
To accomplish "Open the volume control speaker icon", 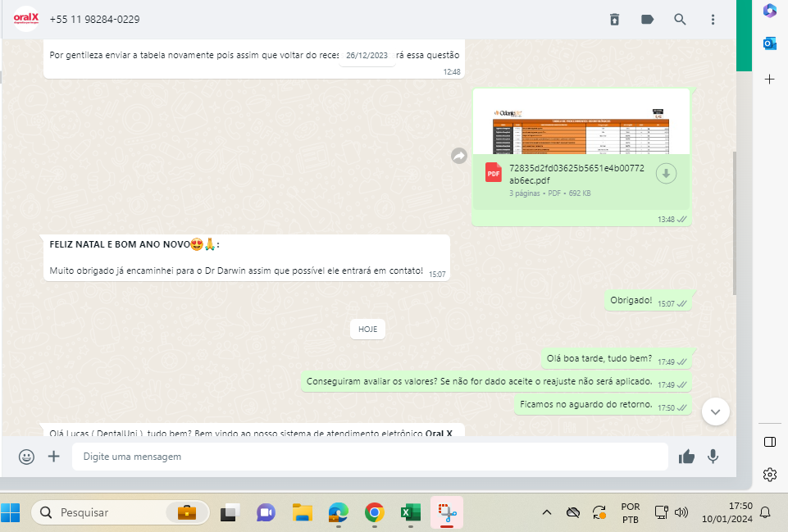I will (x=681, y=512).
